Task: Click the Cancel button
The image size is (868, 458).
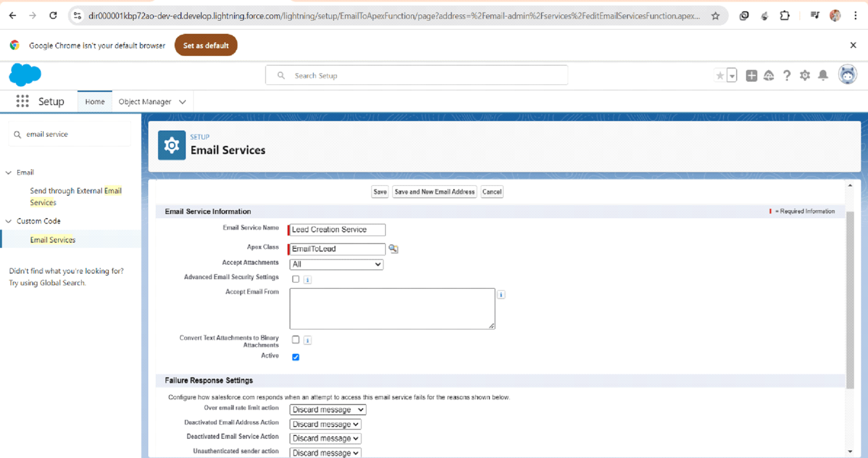Action: [492, 192]
